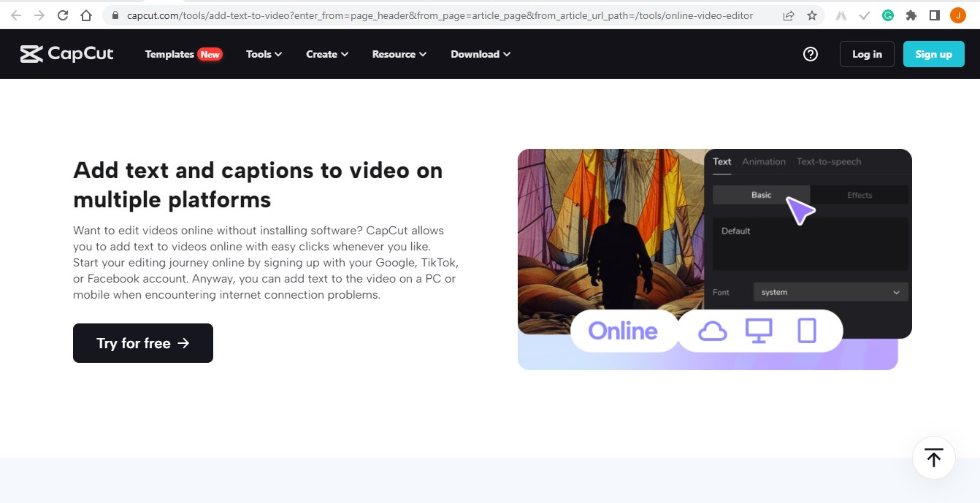Click the browser extensions puzzle icon
Screen dimensions: 980x503
911,15
